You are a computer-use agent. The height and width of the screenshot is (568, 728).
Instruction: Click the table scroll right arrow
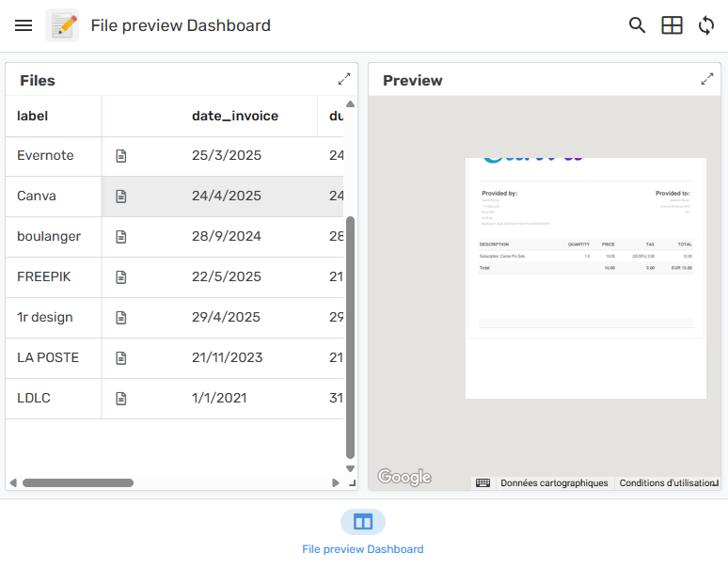(336, 483)
